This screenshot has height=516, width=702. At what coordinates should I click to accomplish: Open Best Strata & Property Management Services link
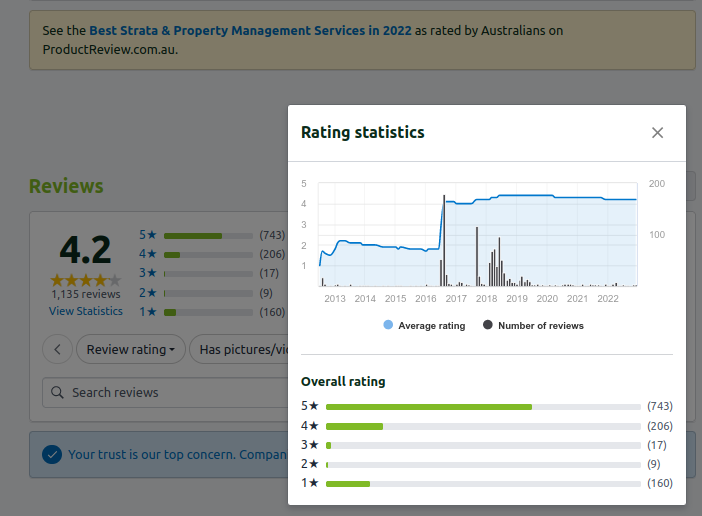pyautogui.click(x=248, y=31)
